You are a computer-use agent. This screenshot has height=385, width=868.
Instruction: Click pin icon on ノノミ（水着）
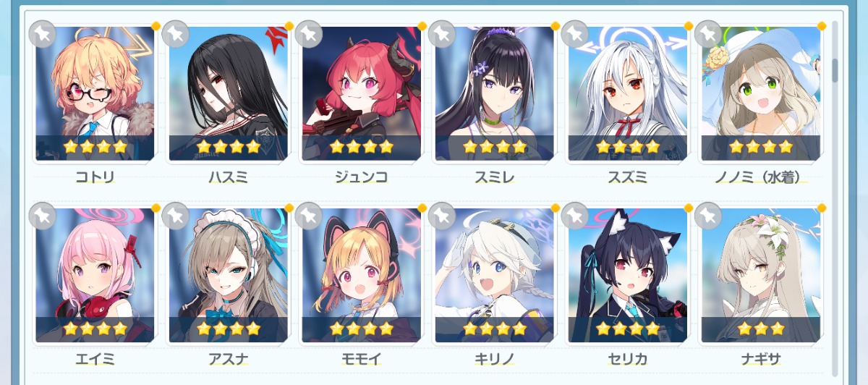707,33
